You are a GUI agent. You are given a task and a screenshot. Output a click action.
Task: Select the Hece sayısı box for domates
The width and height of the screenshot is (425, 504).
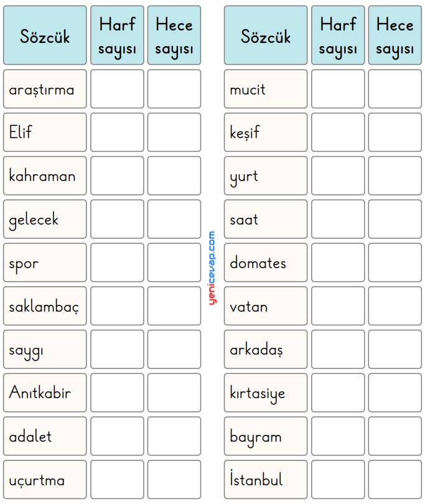point(395,263)
